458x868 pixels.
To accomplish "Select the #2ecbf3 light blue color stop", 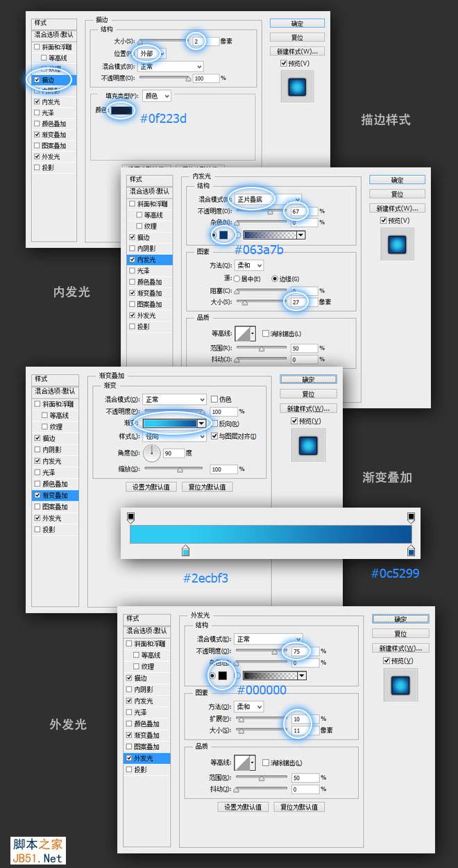I will pyautogui.click(x=185, y=551).
